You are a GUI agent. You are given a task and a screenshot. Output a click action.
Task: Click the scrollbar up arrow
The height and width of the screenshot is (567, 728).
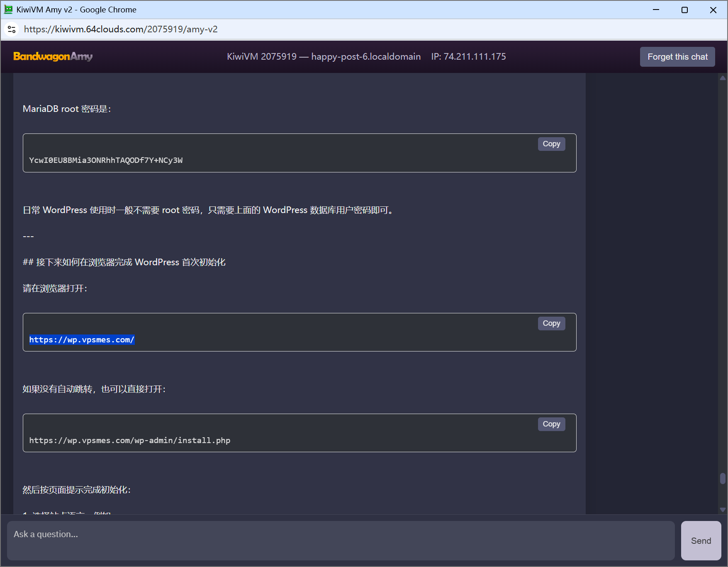(723, 78)
